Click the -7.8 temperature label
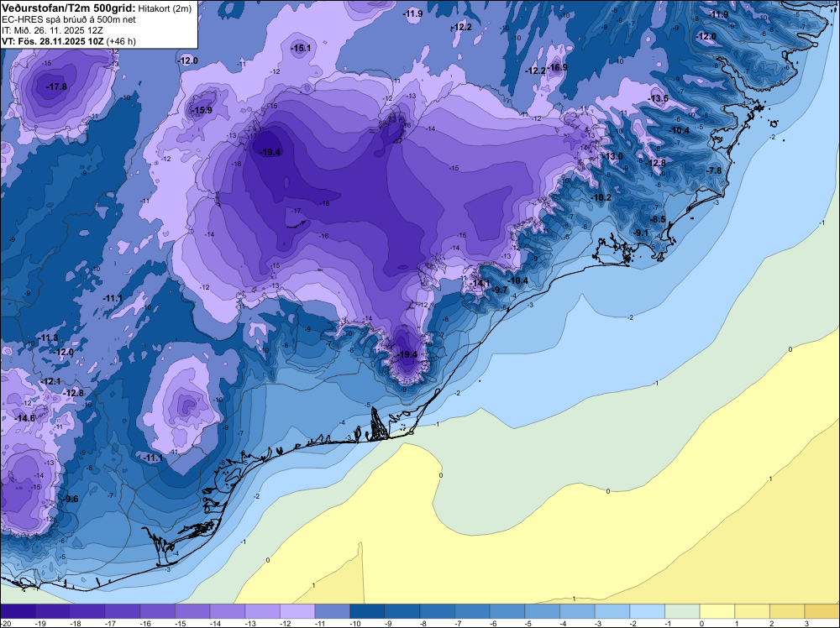Screen dimensions: 840x628 coord(714,170)
